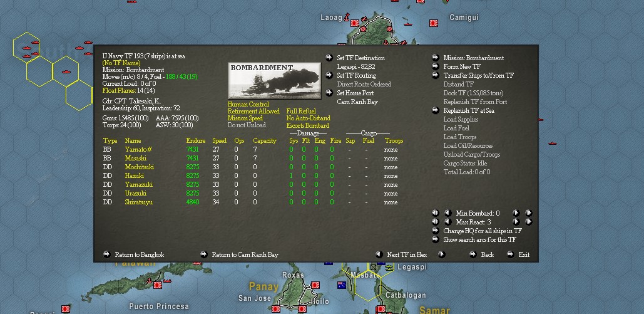Screen dimensions: 644x314
Task: Increase Max React with the double-right arrow
Action: pos(529,221)
